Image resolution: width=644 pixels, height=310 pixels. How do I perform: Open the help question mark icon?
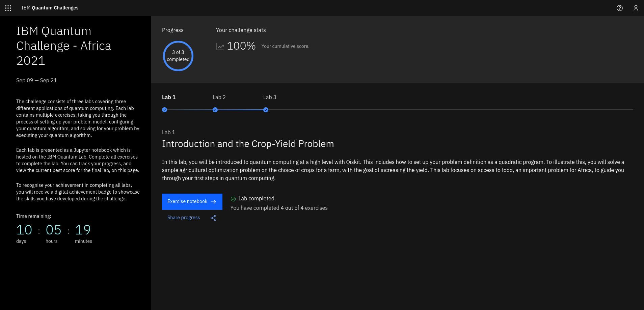pyautogui.click(x=620, y=8)
